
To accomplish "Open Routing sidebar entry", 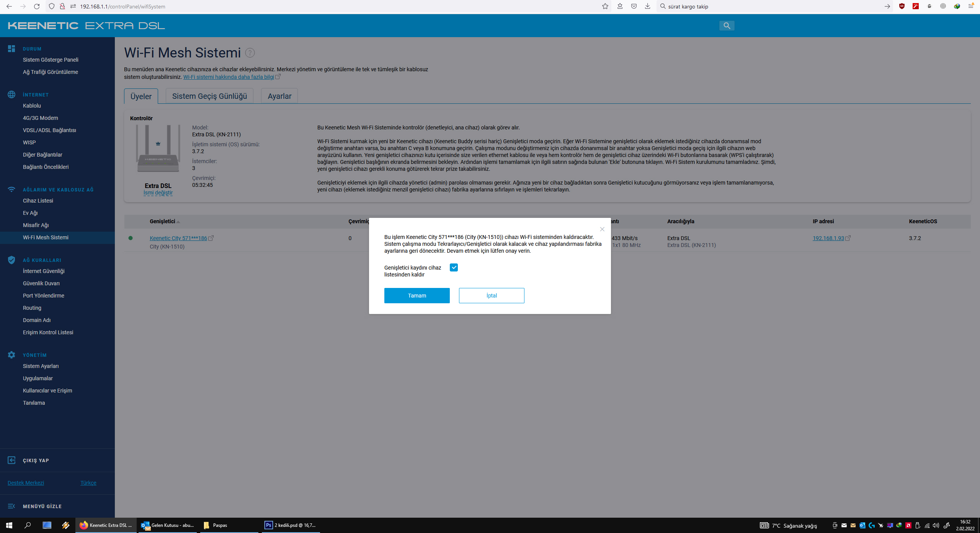I will point(32,308).
